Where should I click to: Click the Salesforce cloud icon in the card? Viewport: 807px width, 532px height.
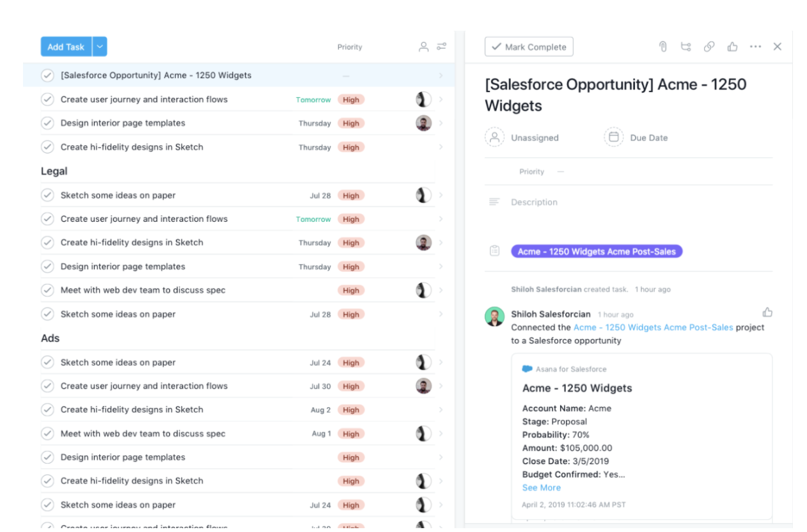[x=528, y=369]
